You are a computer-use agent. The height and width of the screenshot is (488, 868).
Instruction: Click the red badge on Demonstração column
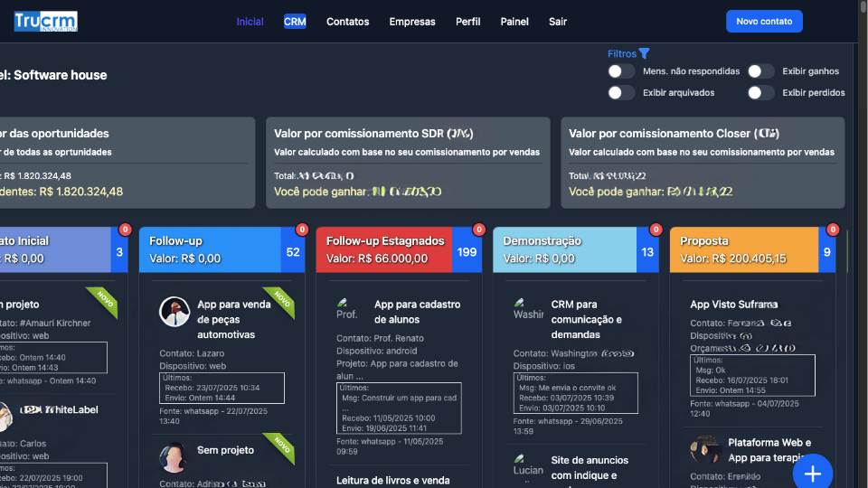(x=656, y=230)
